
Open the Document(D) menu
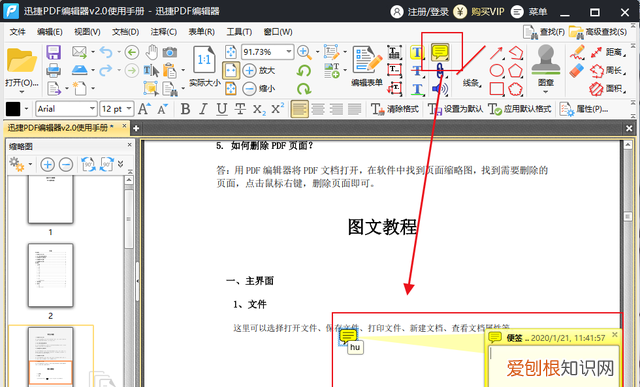[125, 32]
